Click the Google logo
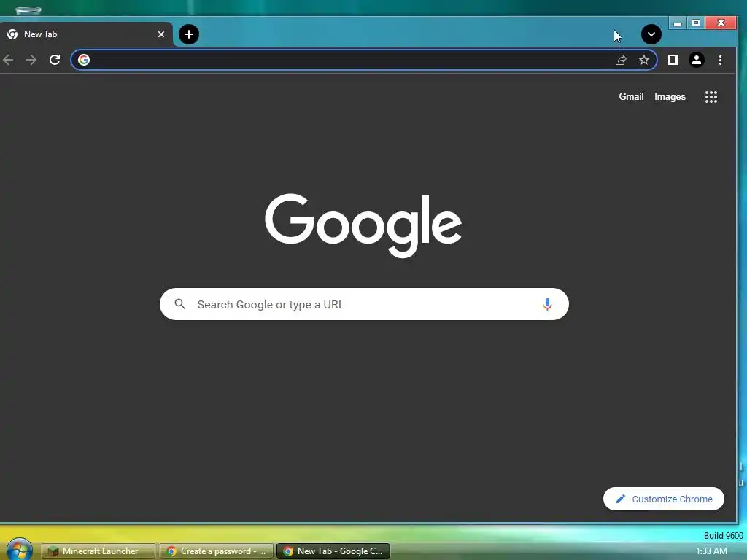Viewport: 747px width, 560px height. pyautogui.click(x=363, y=225)
